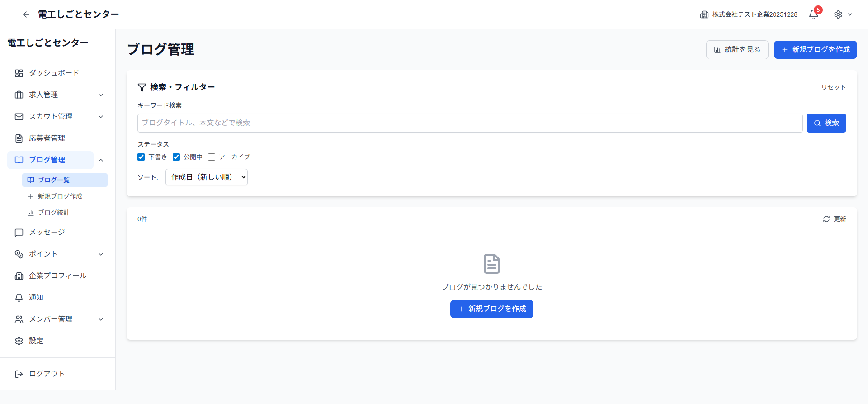
Task: Click the リセット filter link
Action: pos(833,87)
